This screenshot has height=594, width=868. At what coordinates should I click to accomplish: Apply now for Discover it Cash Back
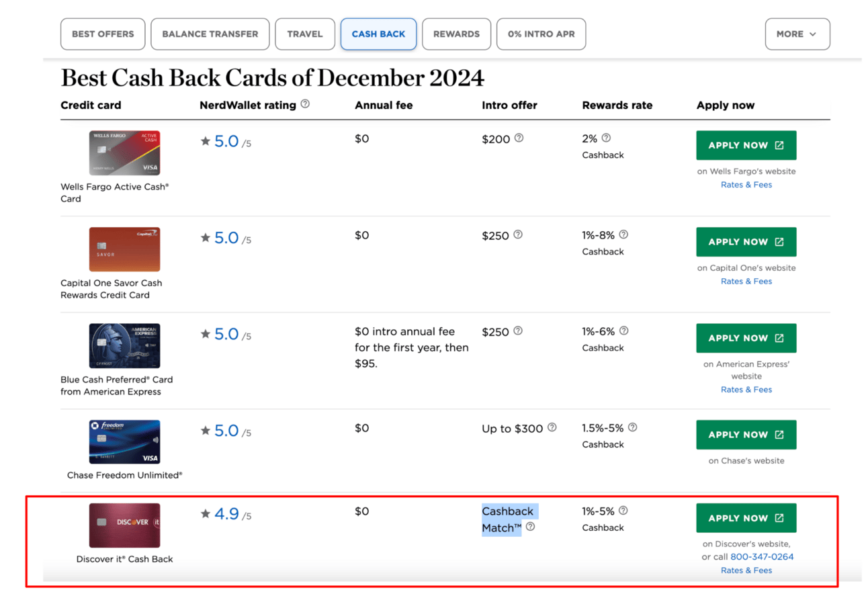click(746, 518)
